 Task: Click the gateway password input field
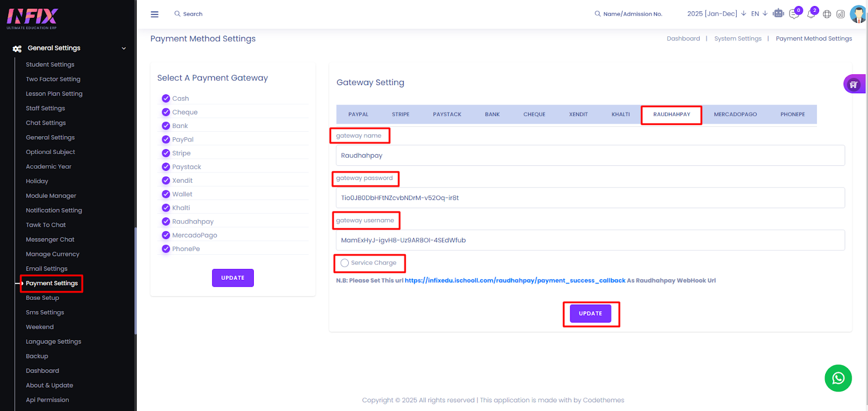coord(590,198)
